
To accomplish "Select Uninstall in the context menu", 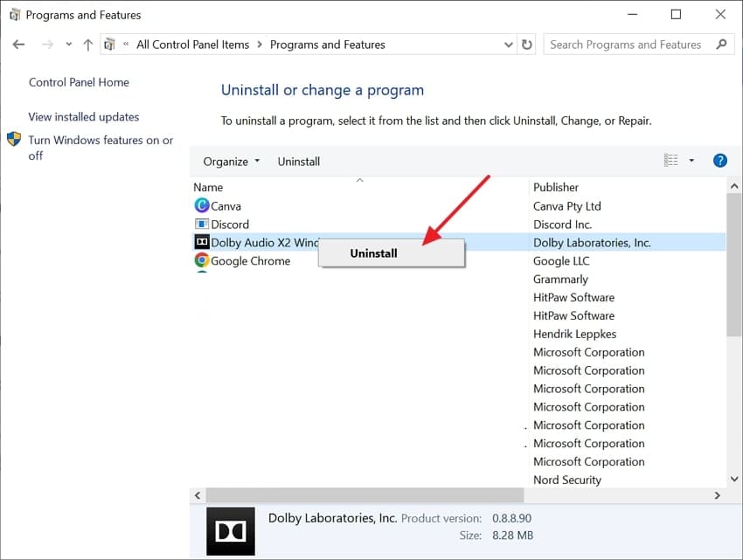I will click(x=374, y=253).
